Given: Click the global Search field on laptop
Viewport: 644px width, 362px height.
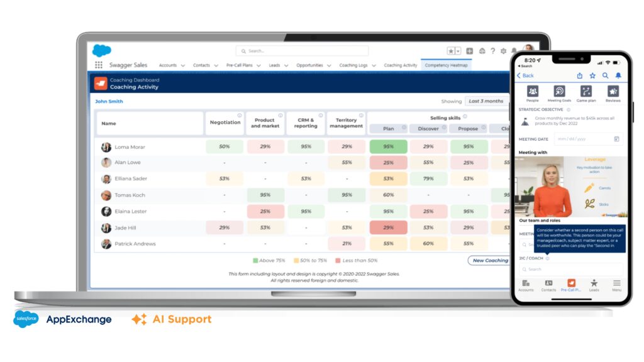Looking at the screenshot, I should [302, 51].
